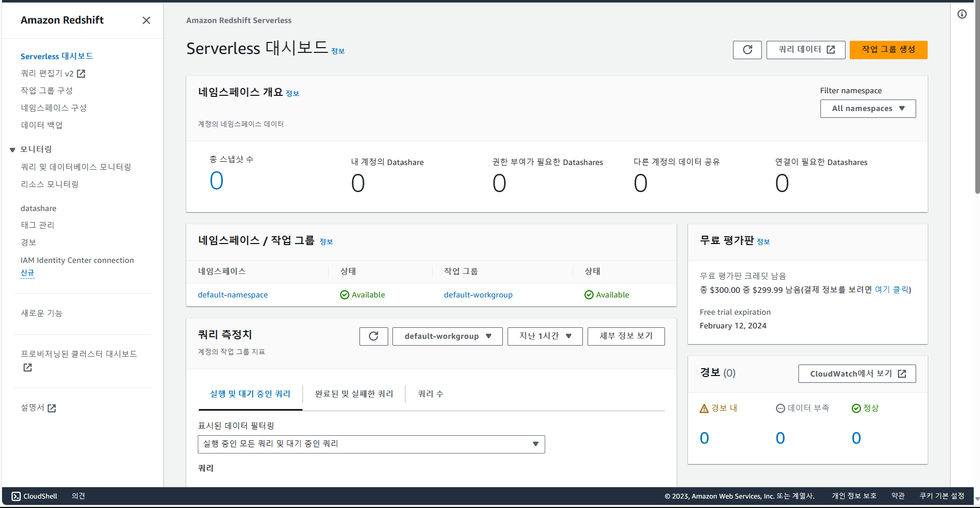Click the green Available icon for default-workgroup
The image size is (980, 508).
(589, 295)
